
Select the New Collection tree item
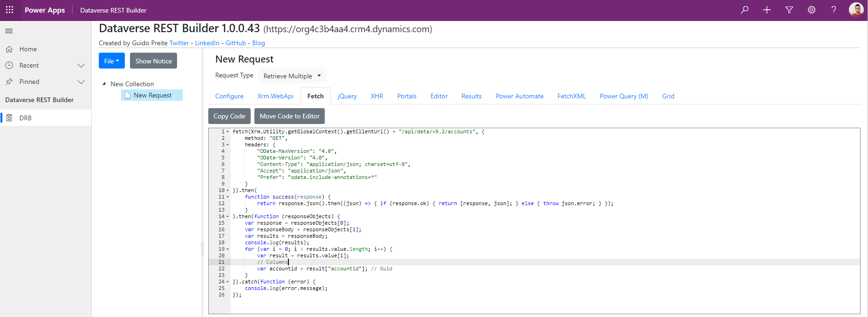(132, 84)
